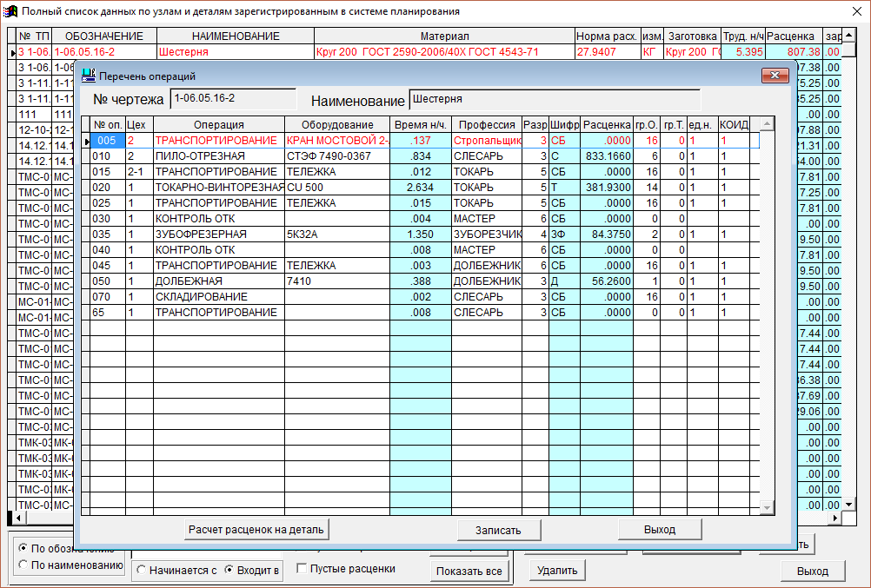Select the Входит в radio option
The height and width of the screenshot is (588, 871).
[x=229, y=571]
